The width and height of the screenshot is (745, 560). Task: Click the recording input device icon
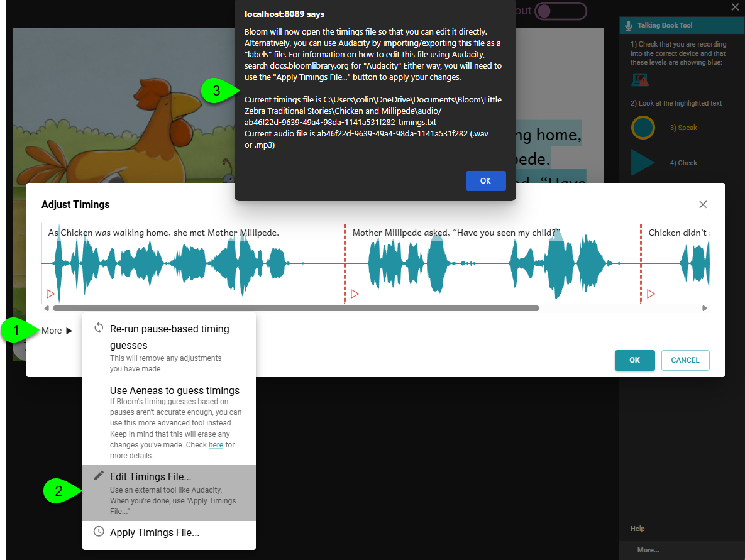coord(640,80)
